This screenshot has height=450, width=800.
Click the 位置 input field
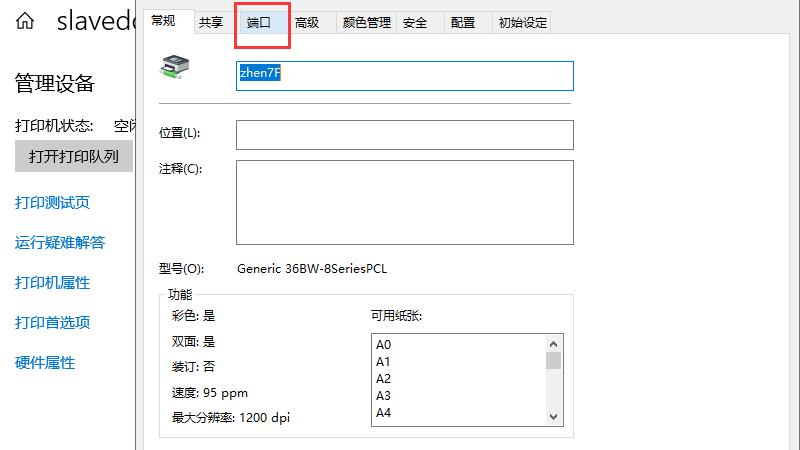pyautogui.click(x=404, y=134)
